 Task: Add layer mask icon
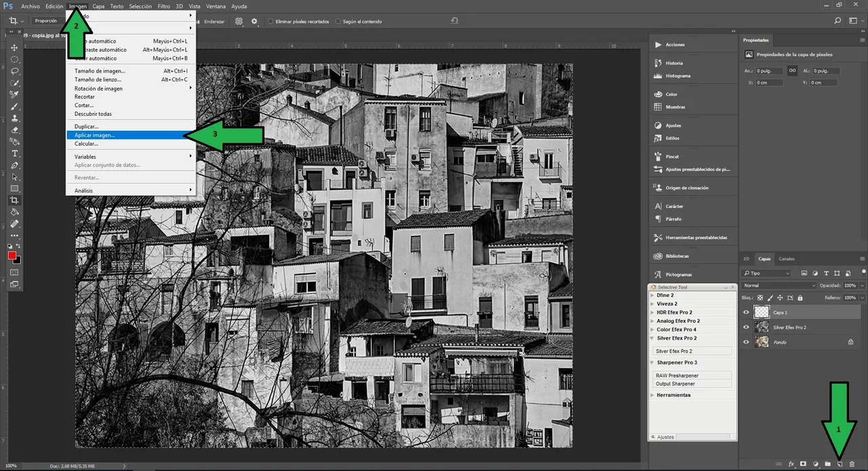pyautogui.click(x=803, y=464)
